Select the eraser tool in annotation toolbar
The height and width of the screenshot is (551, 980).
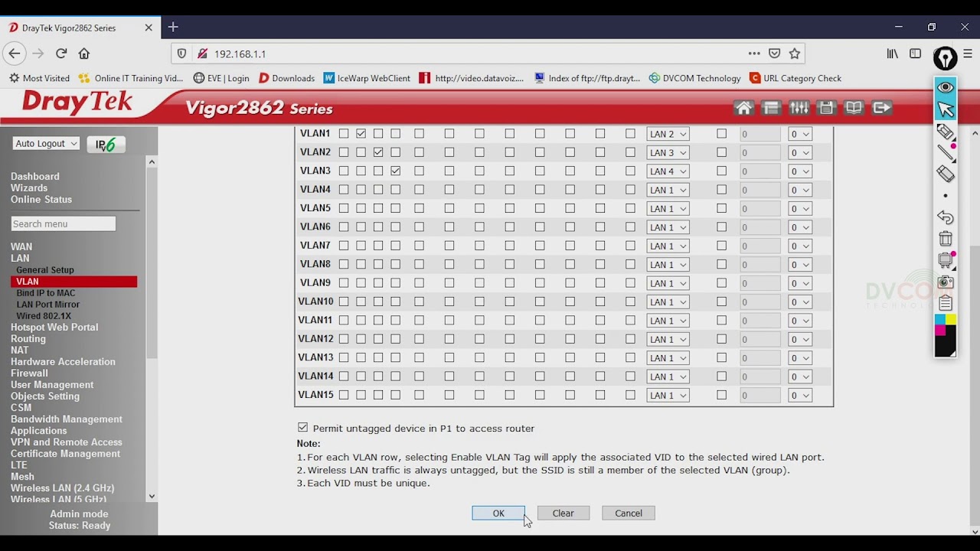tap(946, 174)
